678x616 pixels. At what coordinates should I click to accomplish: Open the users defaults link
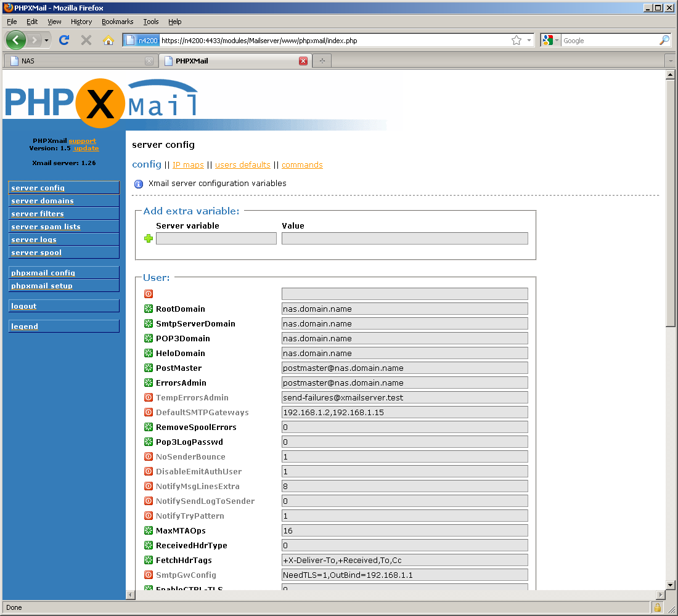pos(243,164)
